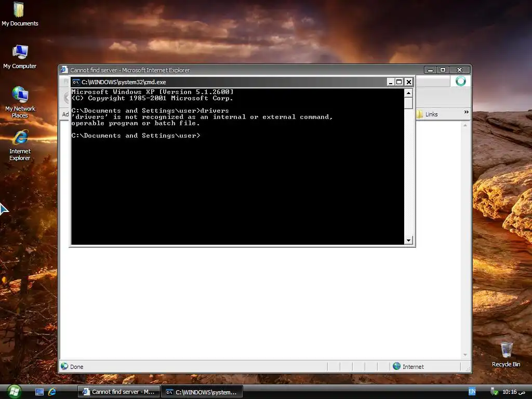
Task: Click the Internet Explorer window resize grip
Action: click(x=468, y=369)
